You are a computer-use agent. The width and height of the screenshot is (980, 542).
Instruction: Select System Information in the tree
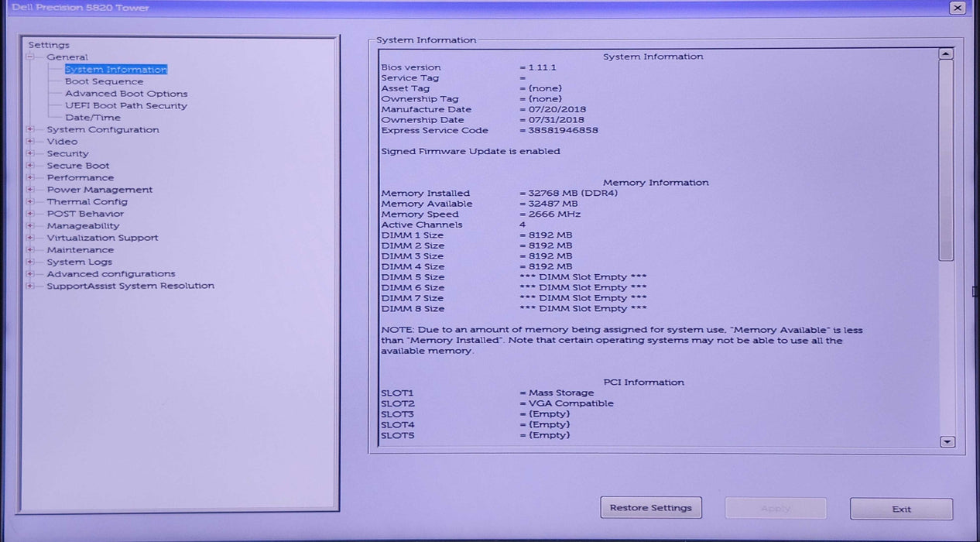(x=116, y=70)
